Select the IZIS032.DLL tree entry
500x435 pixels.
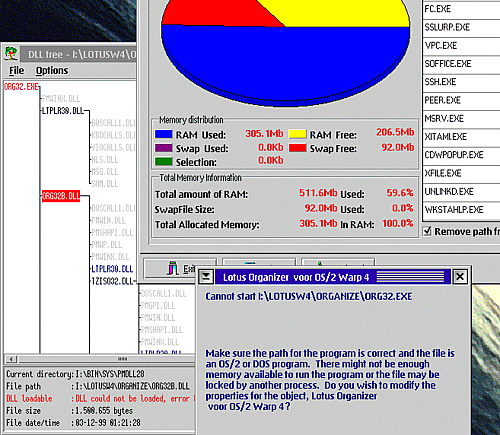[112, 281]
